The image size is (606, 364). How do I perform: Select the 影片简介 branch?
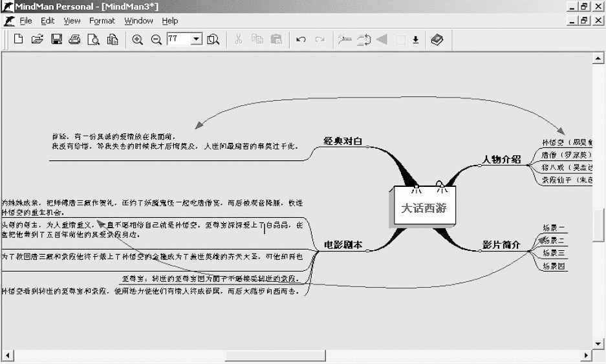click(501, 244)
